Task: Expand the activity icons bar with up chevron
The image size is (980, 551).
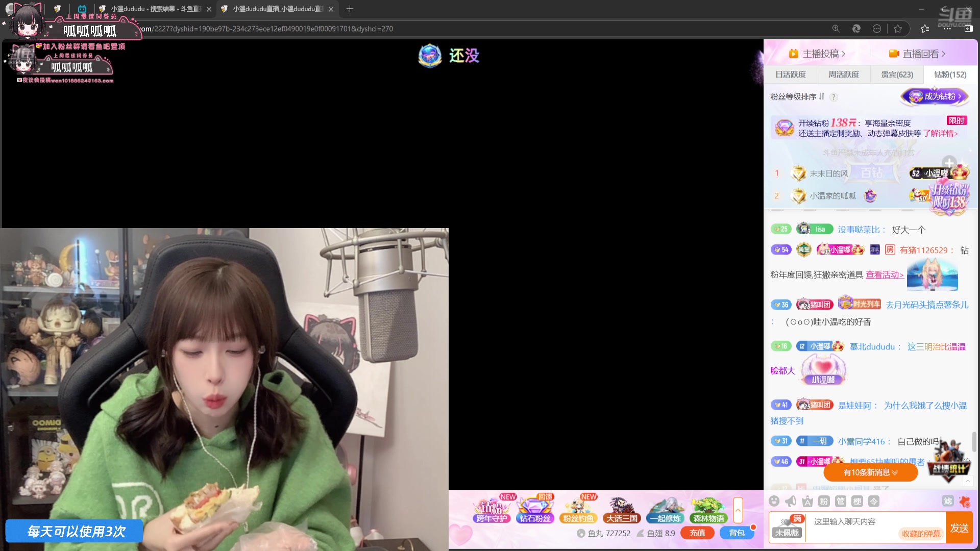Action: (738, 510)
